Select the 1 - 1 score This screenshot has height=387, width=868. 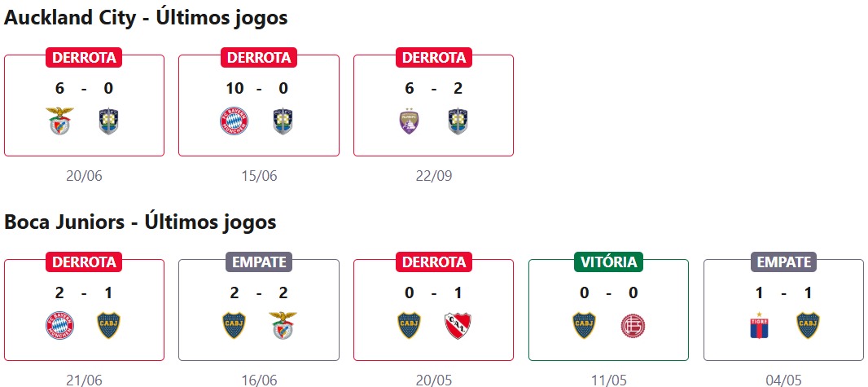[783, 292]
